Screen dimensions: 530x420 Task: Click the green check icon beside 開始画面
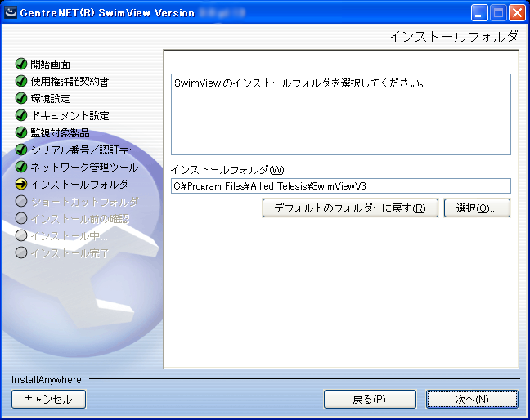[x=21, y=64]
